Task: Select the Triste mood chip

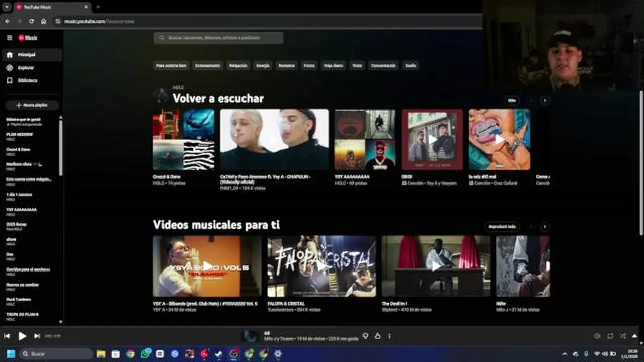Action: [x=357, y=66]
